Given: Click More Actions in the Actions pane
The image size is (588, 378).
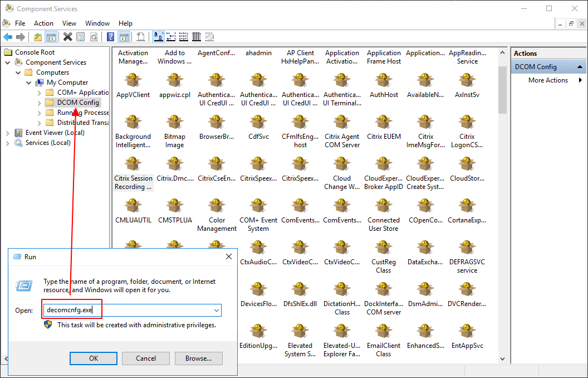Looking at the screenshot, I should point(548,80).
